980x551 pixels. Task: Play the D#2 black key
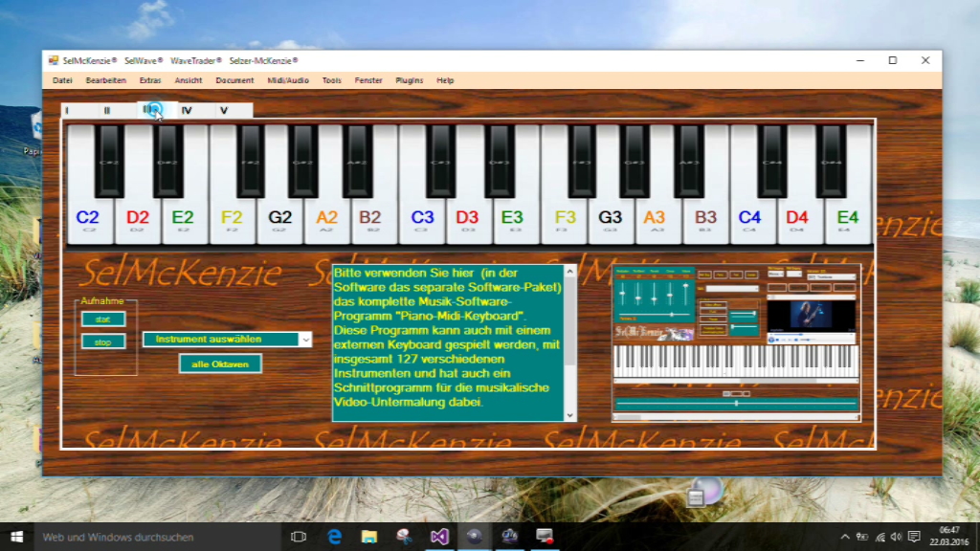[168, 161]
